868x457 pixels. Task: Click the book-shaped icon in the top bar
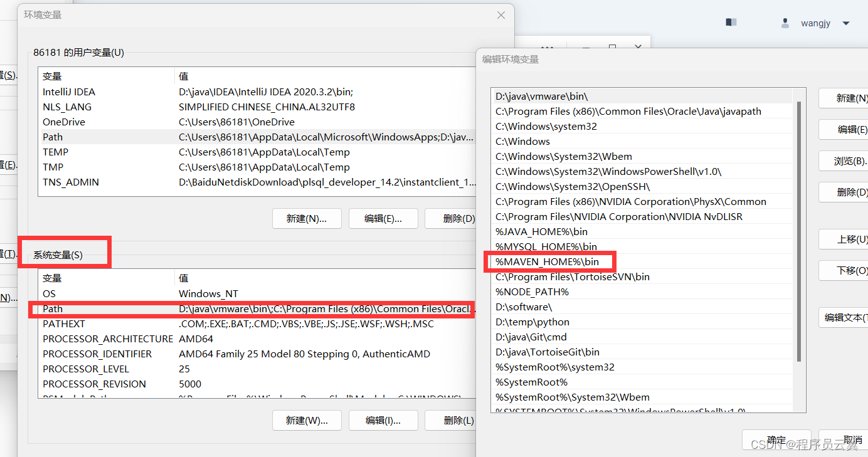730,21
